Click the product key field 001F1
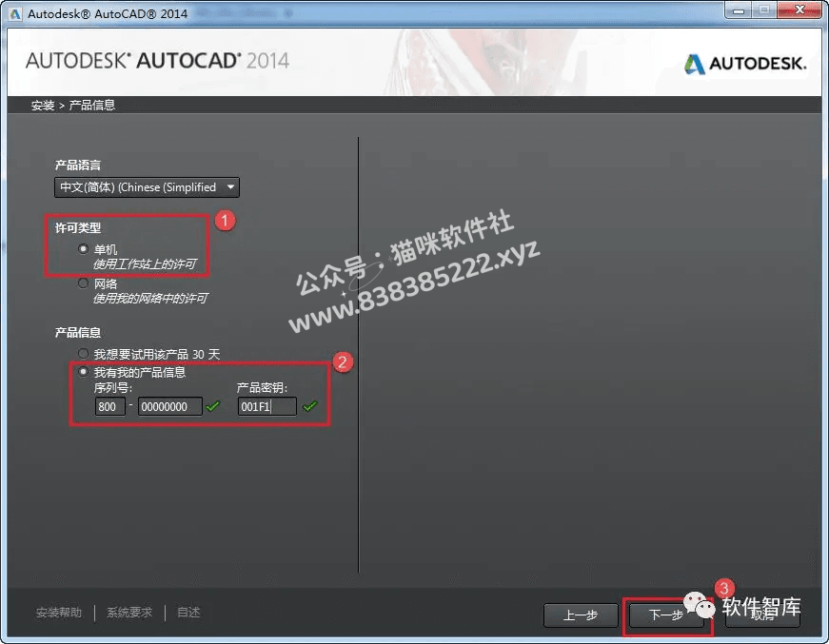The height and width of the screenshot is (644, 829). 266,406
